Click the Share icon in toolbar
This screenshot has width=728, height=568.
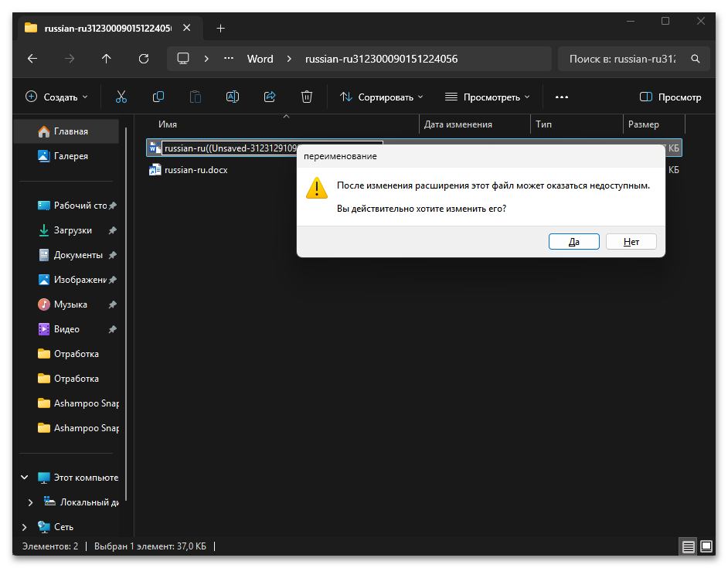point(270,97)
